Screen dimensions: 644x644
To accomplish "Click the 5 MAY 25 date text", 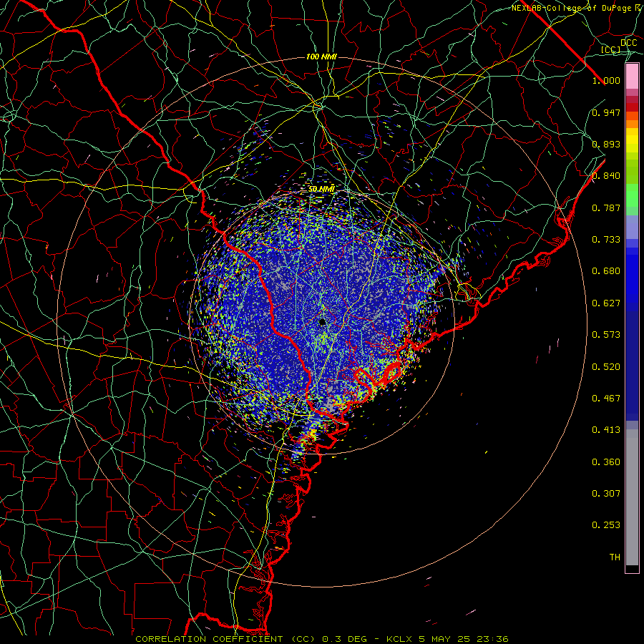I will point(445,639).
